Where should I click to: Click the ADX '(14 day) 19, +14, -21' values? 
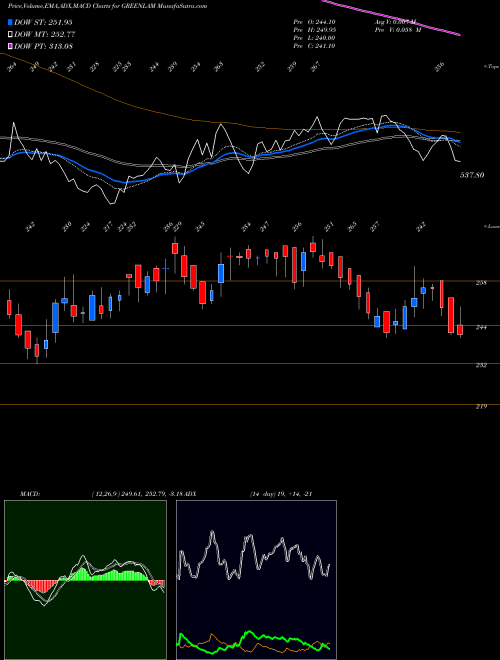(x=281, y=494)
